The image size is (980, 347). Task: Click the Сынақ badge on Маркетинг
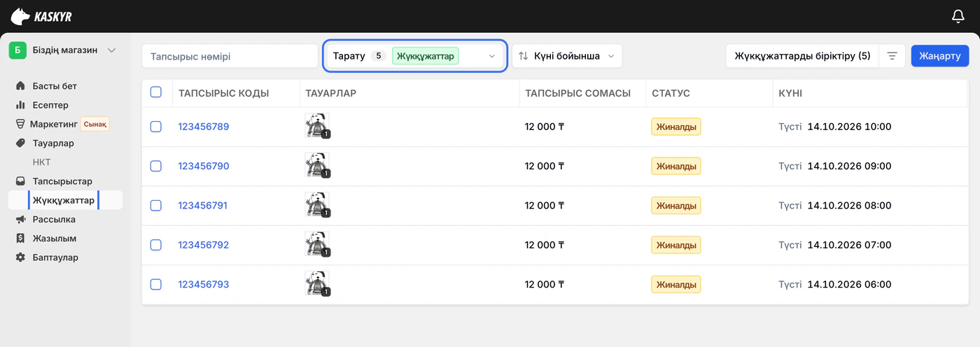[x=95, y=125]
